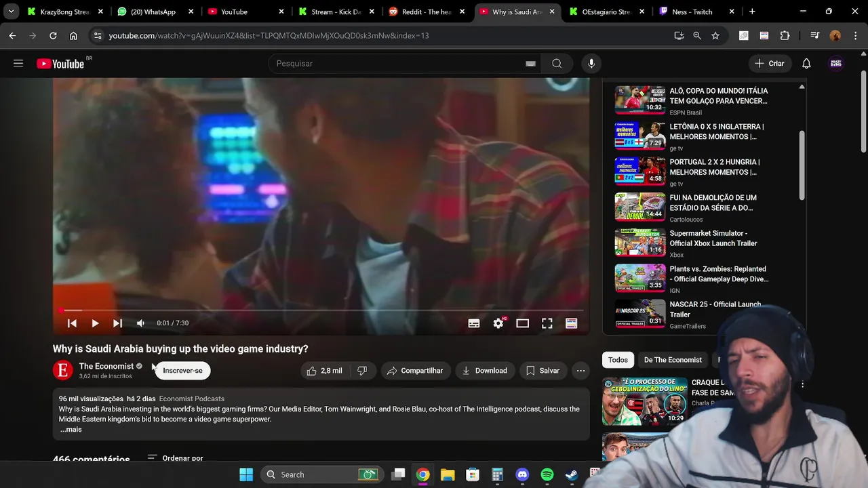
Task: Start voice search with the microphone
Action: [x=591, y=64]
